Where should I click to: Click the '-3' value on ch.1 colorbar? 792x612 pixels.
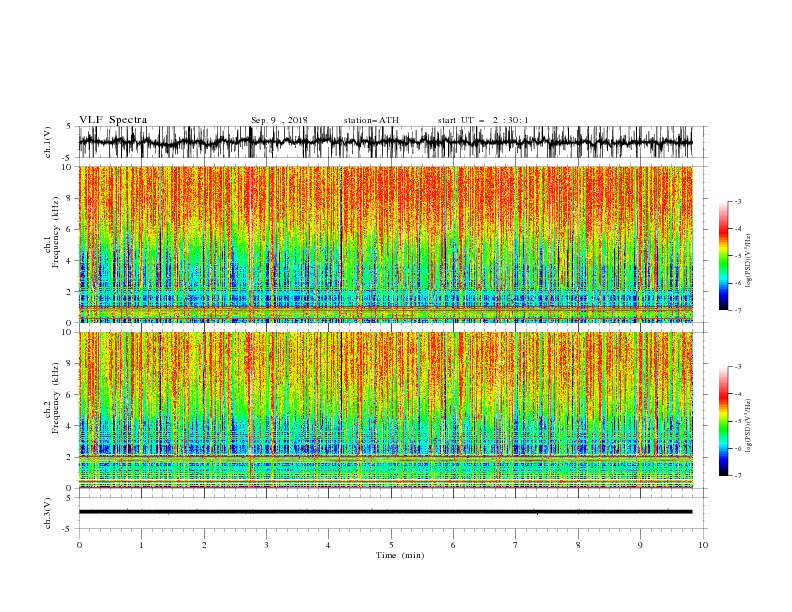pos(737,201)
